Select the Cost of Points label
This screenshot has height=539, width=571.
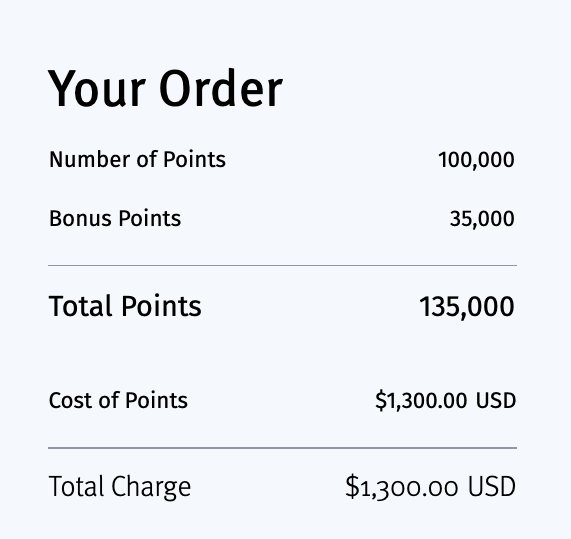click(x=118, y=400)
